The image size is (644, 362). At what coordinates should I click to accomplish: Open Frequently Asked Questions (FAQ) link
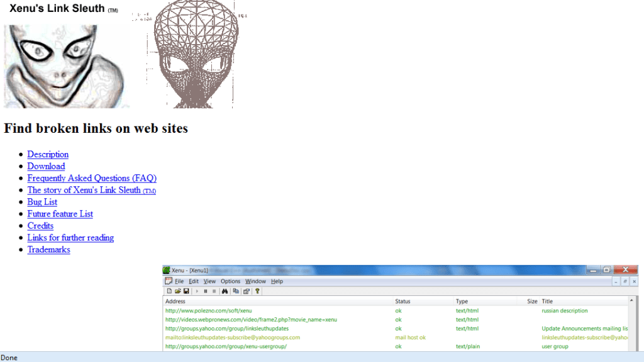point(92,178)
